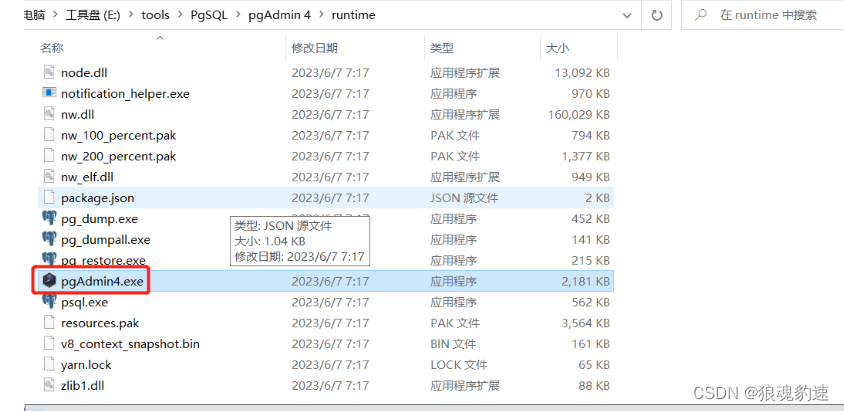Click the psql.exe elephant icon
The image size is (844, 411).
click(49, 302)
